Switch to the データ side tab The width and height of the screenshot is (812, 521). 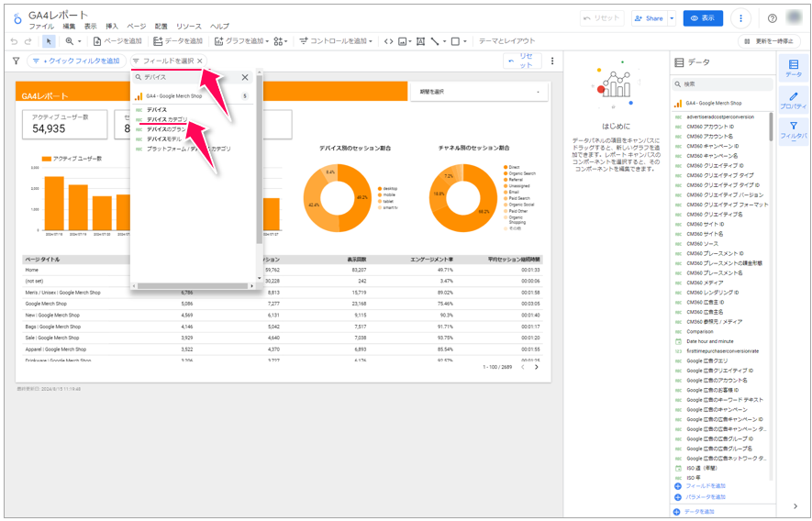[794, 68]
